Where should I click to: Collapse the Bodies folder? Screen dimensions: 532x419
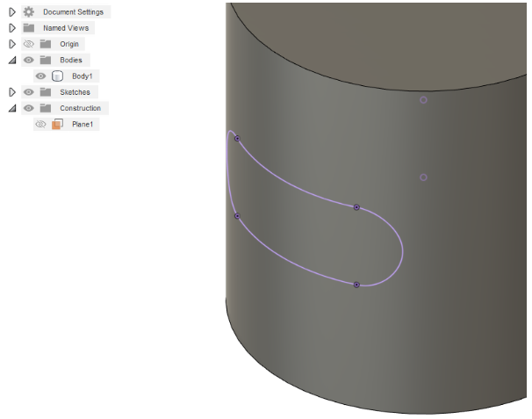coord(12,61)
